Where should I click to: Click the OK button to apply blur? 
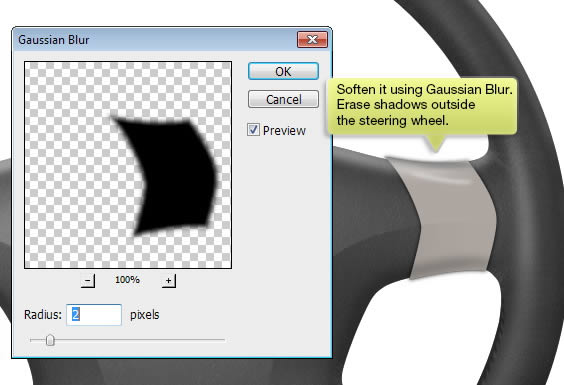click(x=283, y=71)
